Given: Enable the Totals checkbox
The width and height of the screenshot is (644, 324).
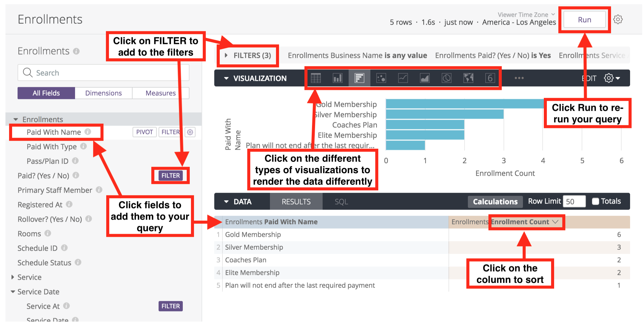Looking at the screenshot, I should tap(595, 201).
